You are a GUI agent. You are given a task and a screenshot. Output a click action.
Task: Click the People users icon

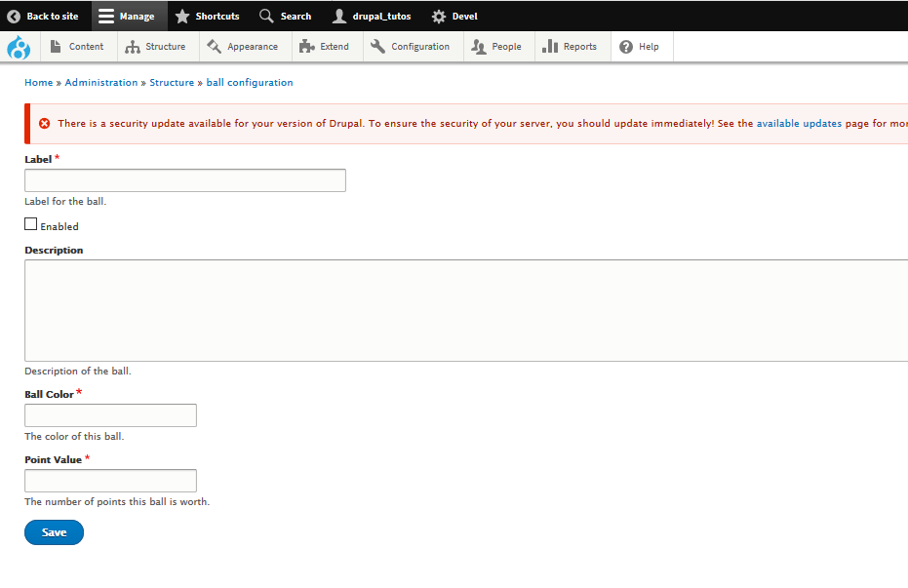479,47
